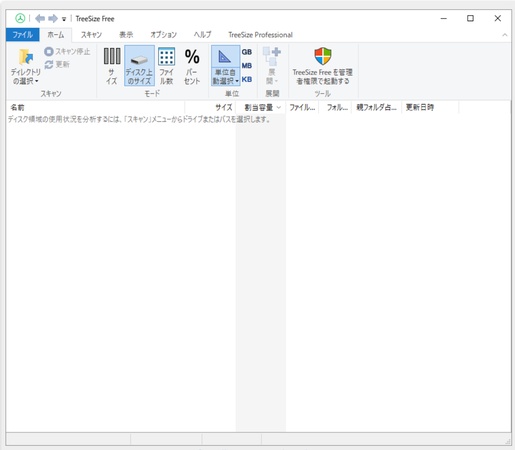Open the ヘルプ tab
The height and width of the screenshot is (450, 515).
pyautogui.click(x=202, y=35)
